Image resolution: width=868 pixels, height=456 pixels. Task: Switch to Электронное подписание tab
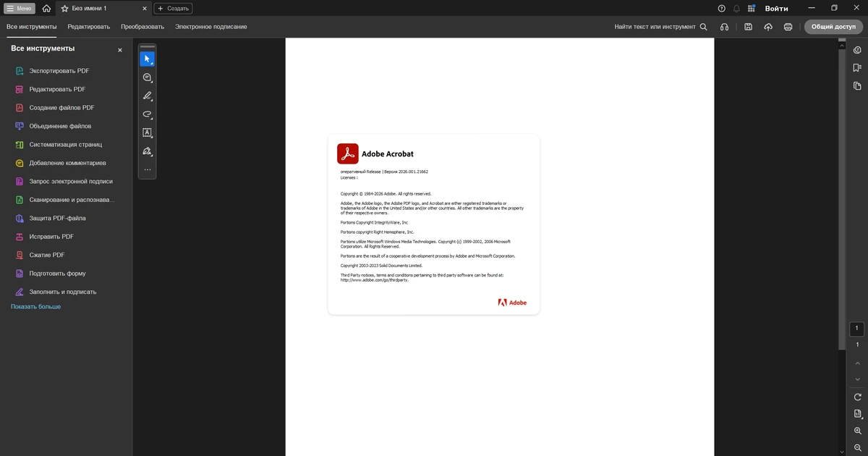click(211, 27)
